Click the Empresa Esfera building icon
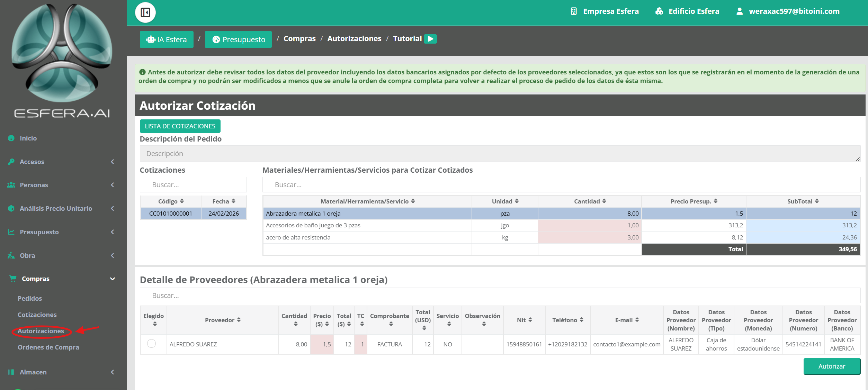This screenshot has height=390, width=868. click(573, 11)
